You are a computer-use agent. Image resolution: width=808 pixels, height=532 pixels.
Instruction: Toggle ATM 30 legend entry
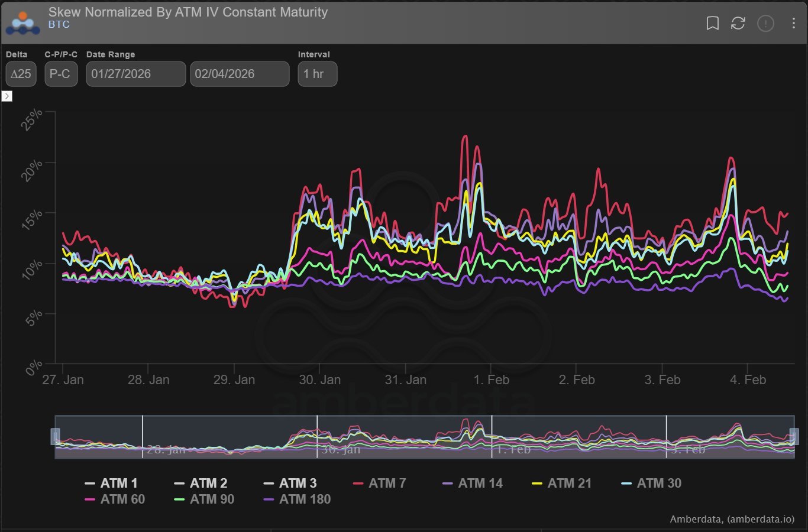click(x=658, y=484)
